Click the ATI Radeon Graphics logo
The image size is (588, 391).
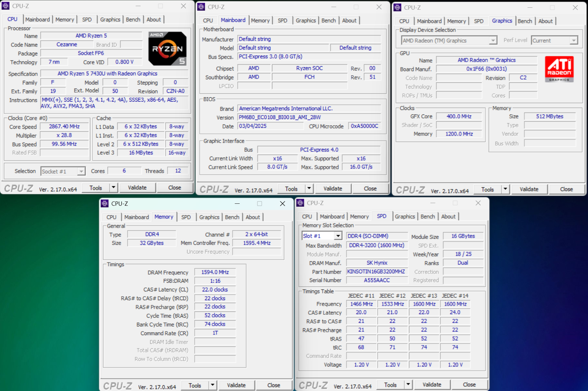[559, 69]
